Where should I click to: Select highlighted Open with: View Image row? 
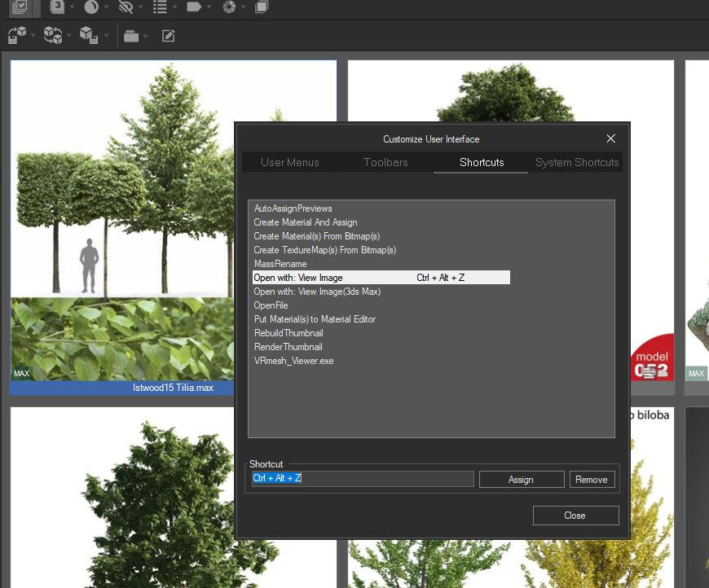381,278
